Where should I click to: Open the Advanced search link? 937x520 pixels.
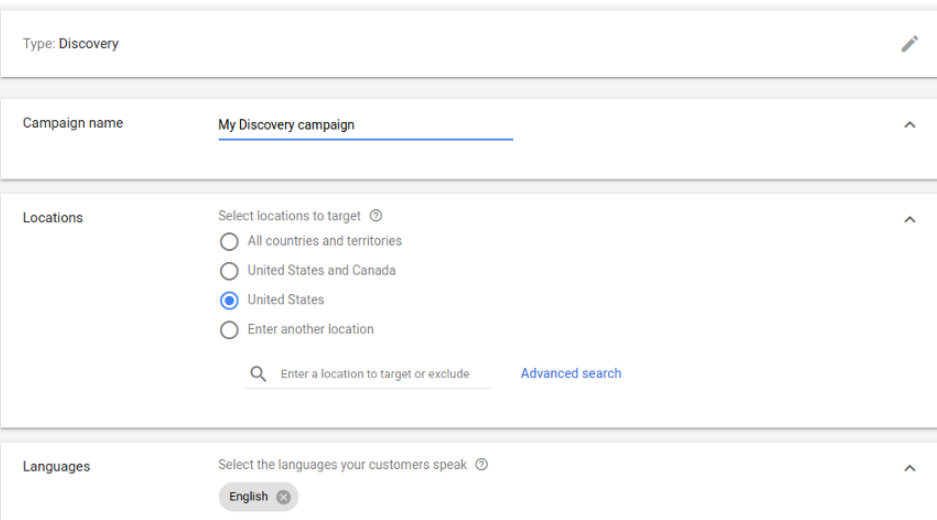pos(571,373)
